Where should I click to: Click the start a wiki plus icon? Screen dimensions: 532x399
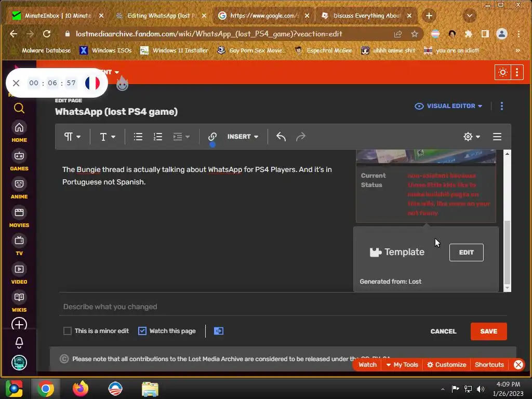click(x=19, y=324)
